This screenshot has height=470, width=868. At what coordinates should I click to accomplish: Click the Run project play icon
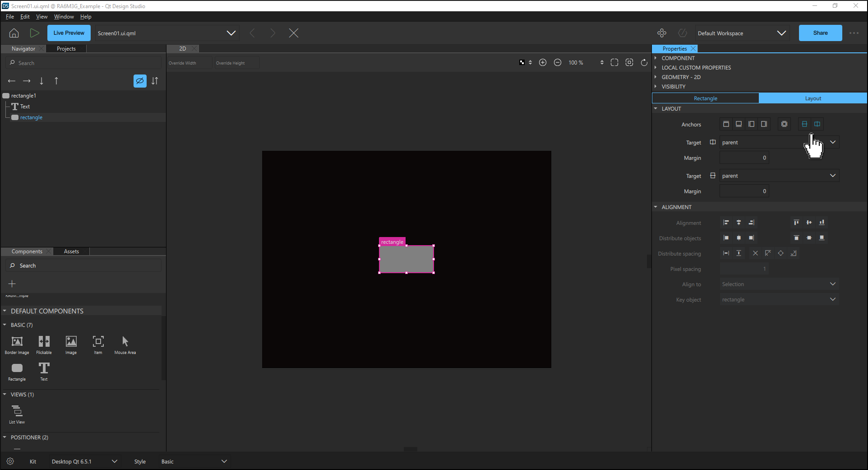pyautogui.click(x=34, y=33)
